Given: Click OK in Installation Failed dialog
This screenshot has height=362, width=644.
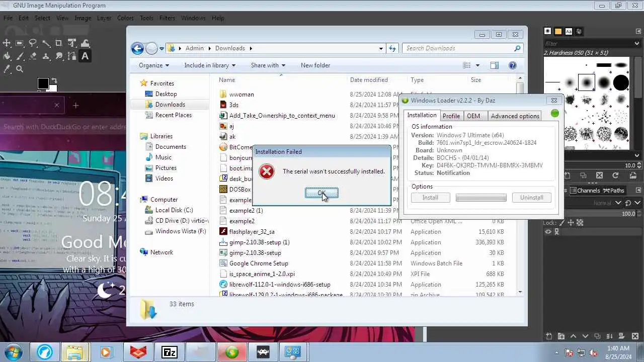Looking at the screenshot, I should [321, 193].
